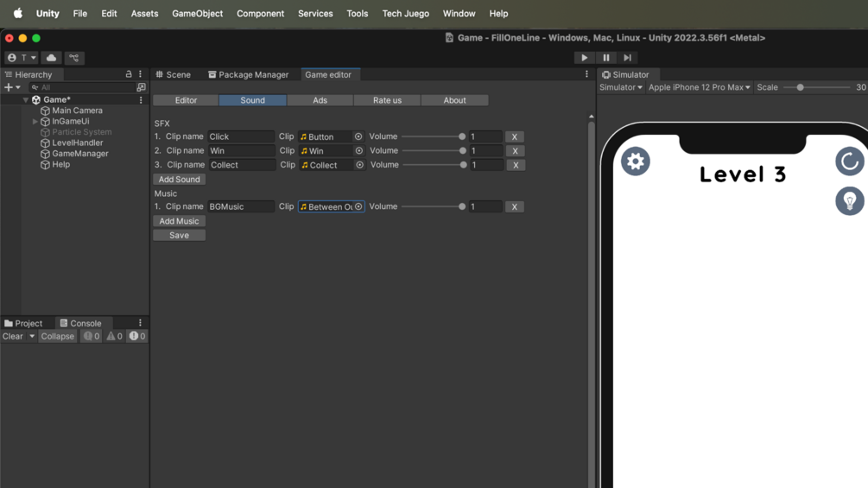Screen dimensions: 868x488
Task: Open the Unity account dropdown
Action: 21,58
